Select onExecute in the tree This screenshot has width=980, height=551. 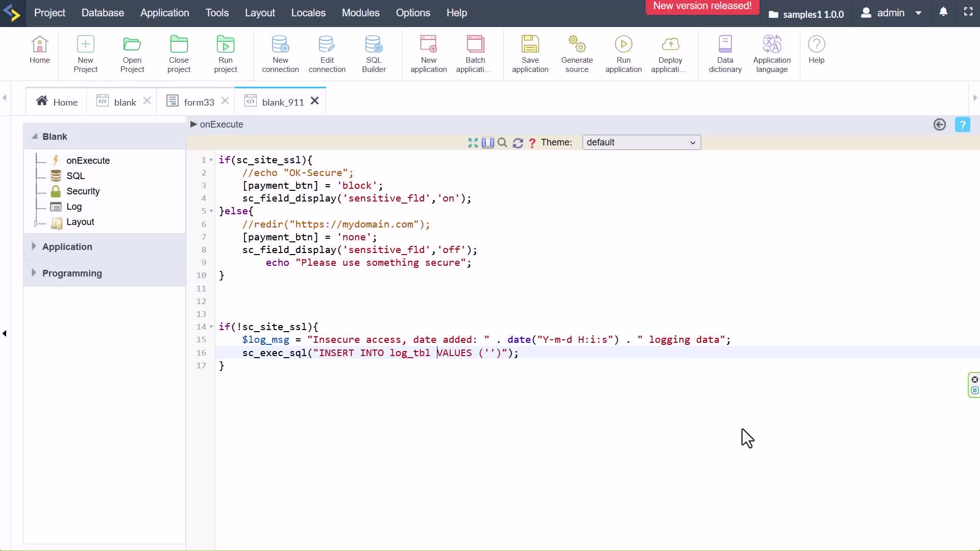click(x=88, y=160)
